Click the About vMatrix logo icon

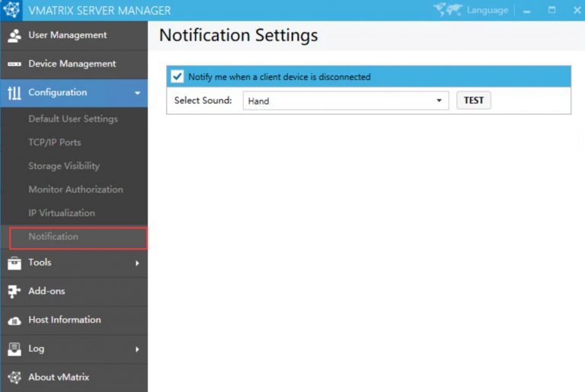(14, 378)
